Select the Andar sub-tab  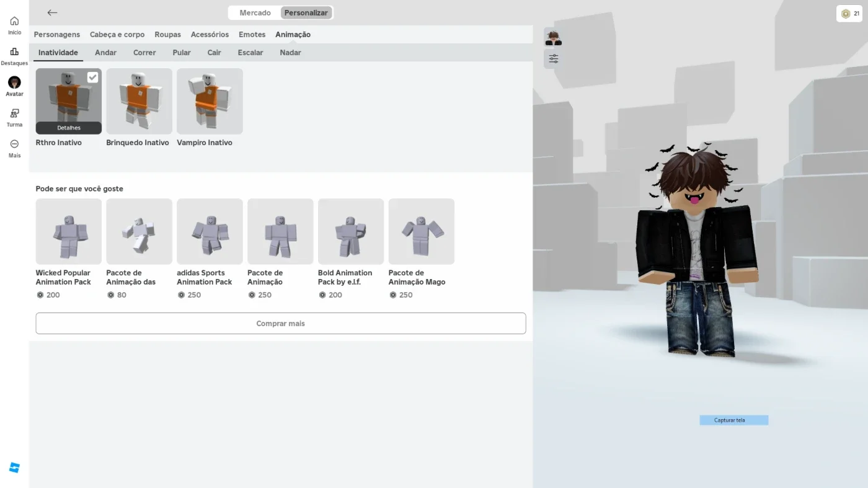(x=105, y=53)
